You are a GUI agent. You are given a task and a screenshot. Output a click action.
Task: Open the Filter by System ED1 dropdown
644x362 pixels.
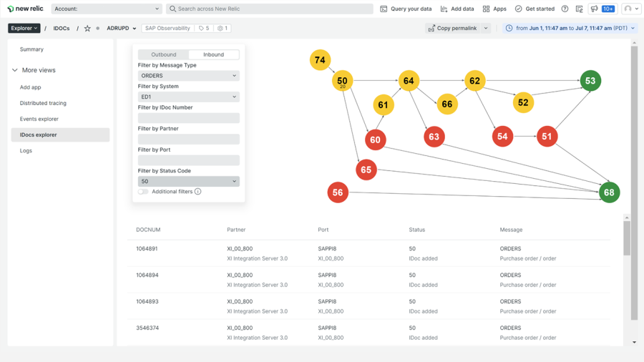188,97
